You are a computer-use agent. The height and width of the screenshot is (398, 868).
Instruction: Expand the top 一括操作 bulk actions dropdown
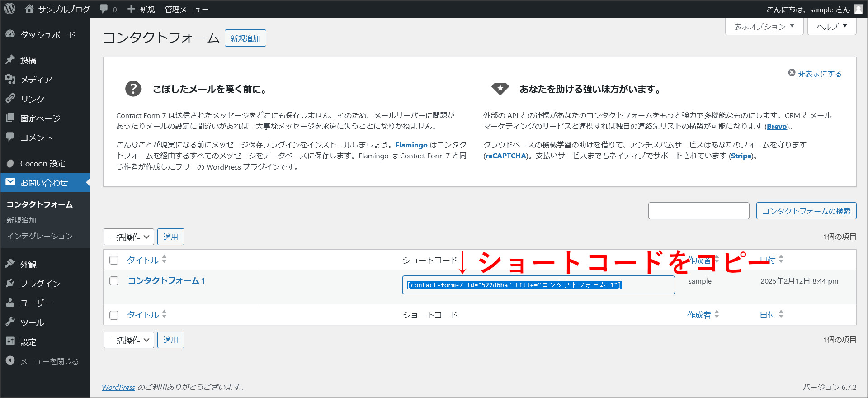click(x=129, y=237)
